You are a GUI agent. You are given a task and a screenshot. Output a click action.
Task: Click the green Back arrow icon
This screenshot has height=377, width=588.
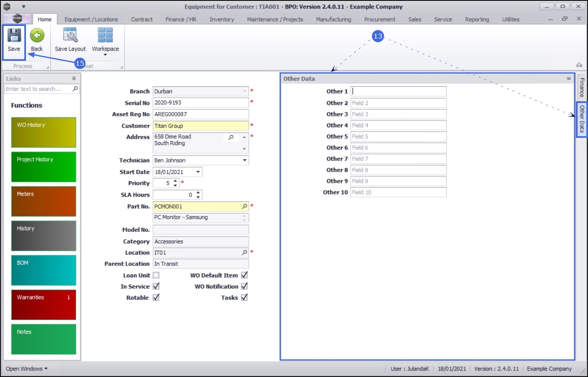coord(37,36)
